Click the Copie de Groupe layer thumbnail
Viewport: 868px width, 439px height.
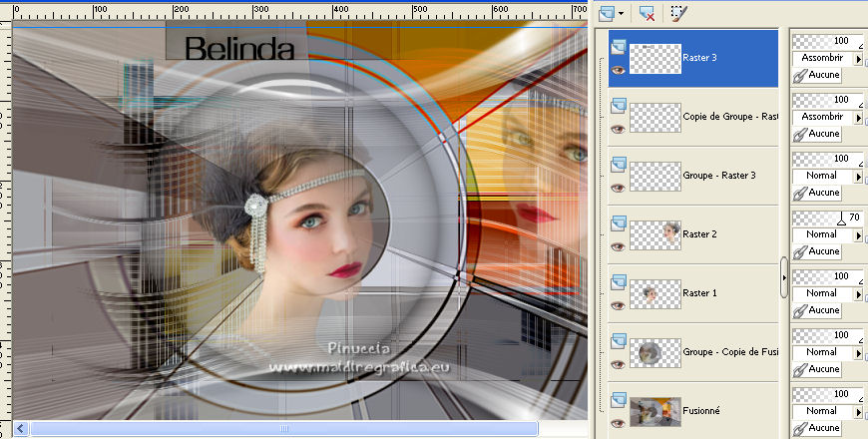655,118
